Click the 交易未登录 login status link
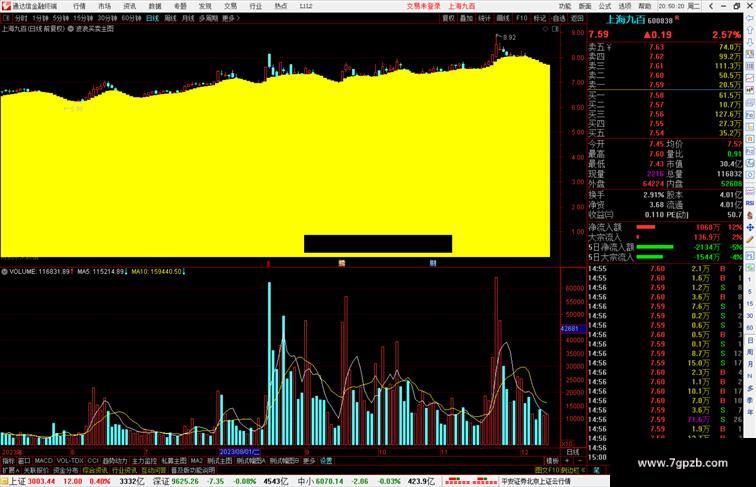 [423, 6]
